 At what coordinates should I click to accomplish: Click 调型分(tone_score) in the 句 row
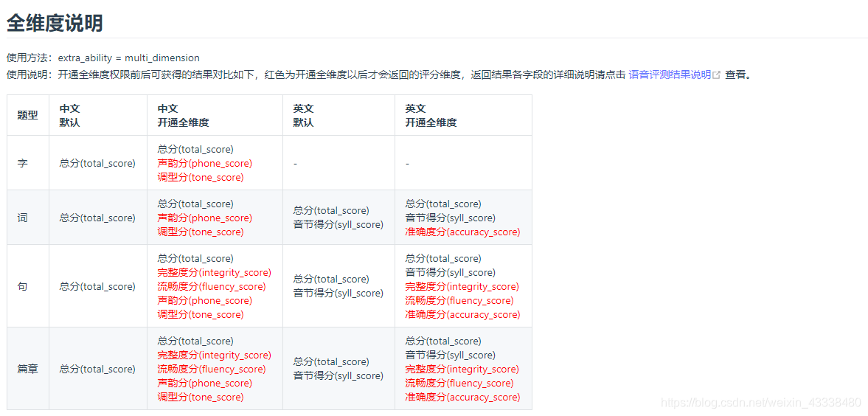[201, 314]
